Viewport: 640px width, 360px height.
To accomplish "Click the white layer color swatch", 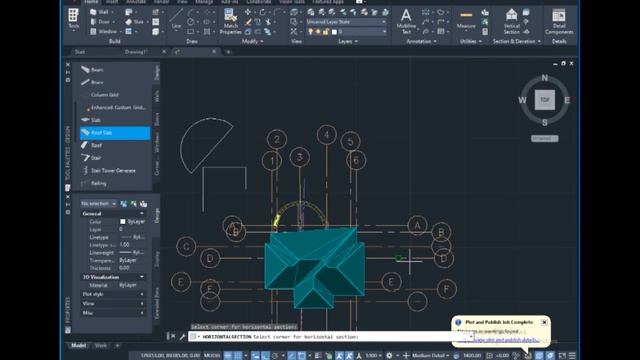I will coord(334,32).
